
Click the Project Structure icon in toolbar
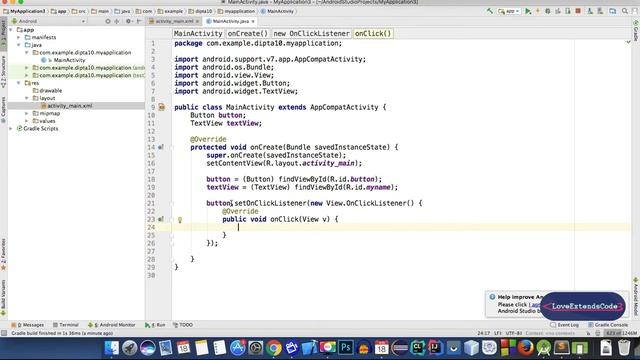(x=613, y=11)
